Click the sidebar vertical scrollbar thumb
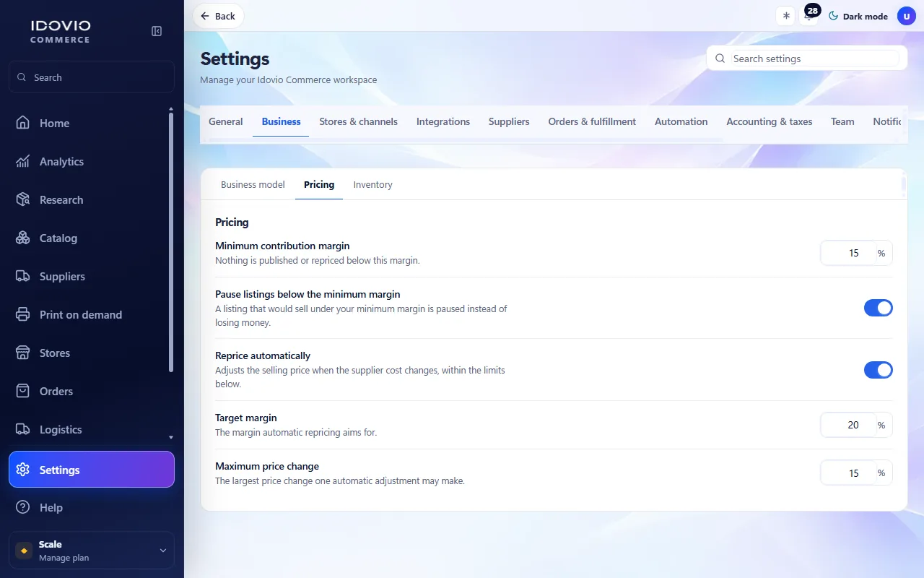 pyautogui.click(x=171, y=242)
